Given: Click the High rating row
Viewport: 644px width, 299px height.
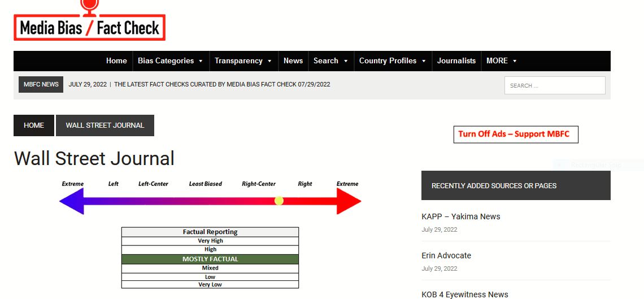Looking at the screenshot, I should (x=210, y=250).
